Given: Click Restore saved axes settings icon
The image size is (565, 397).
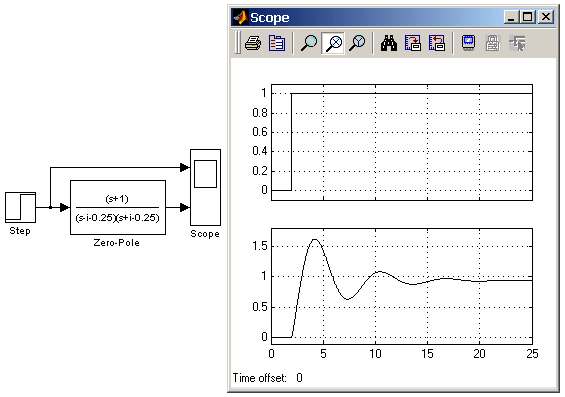Looking at the screenshot, I should pyautogui.click(x=437, y=43).
